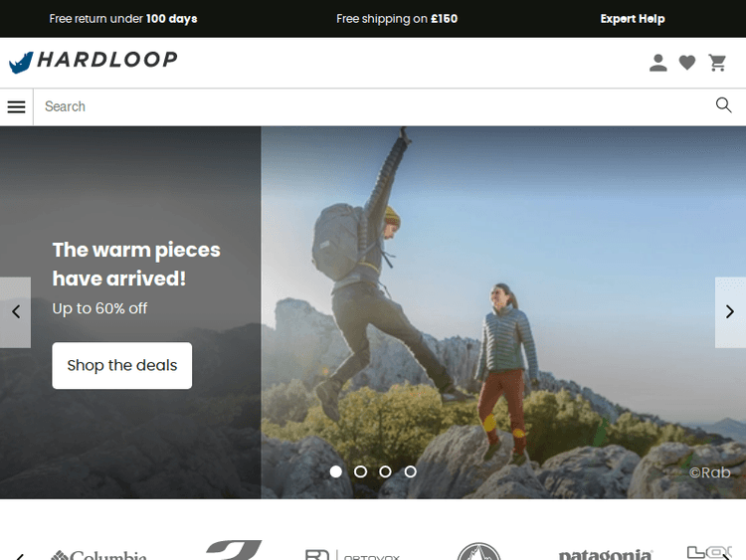Open the shopping cart
The width and height of the screenshot is (746, 560).
[717, 63]
